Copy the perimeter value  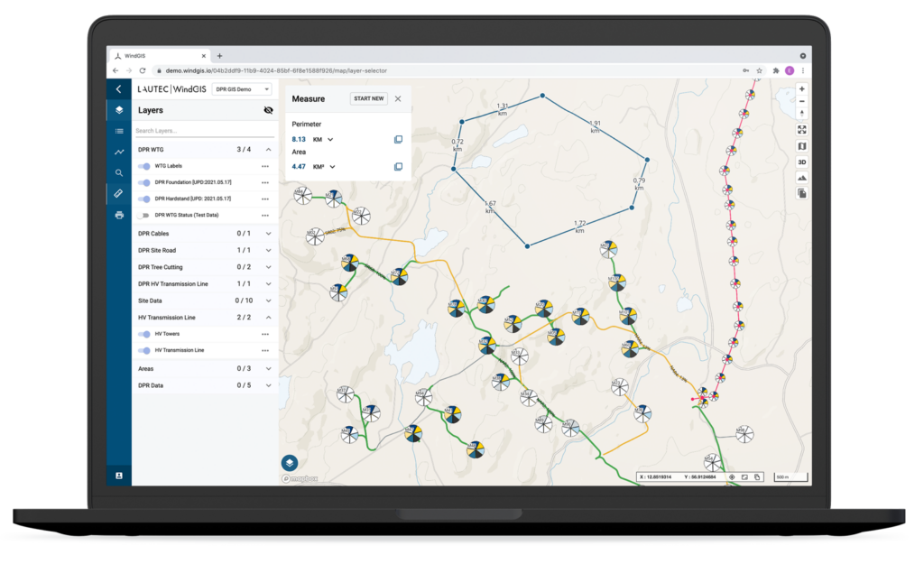tap(398, 139)
